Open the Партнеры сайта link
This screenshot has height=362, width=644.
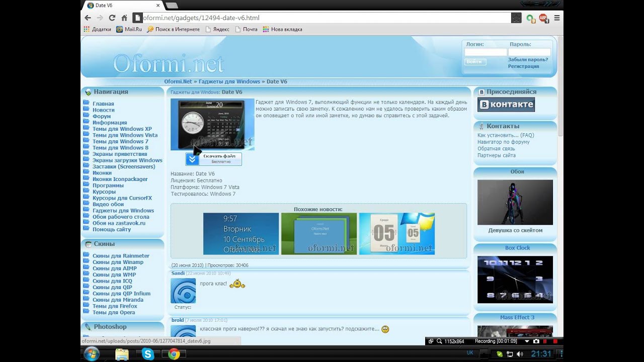(x=497, y=155)
